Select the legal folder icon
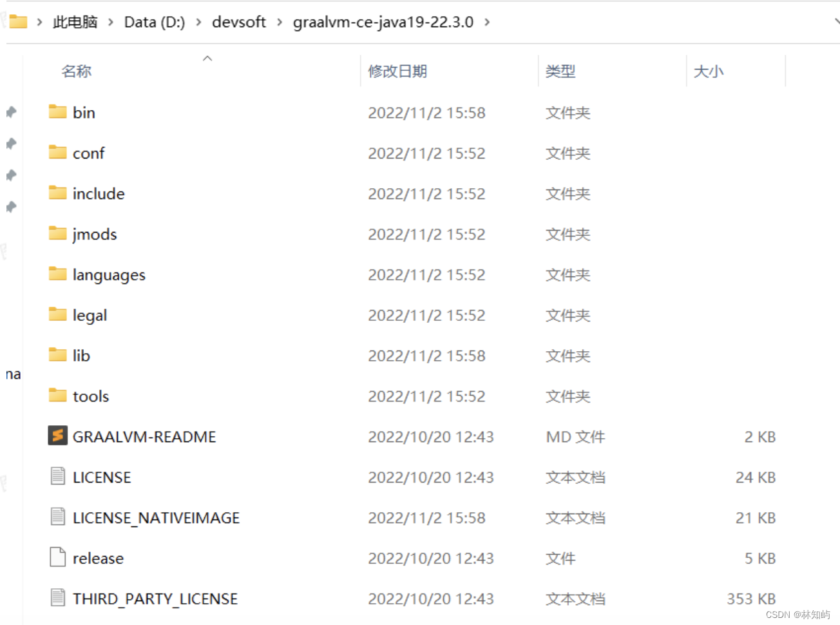 coord(57,315)
